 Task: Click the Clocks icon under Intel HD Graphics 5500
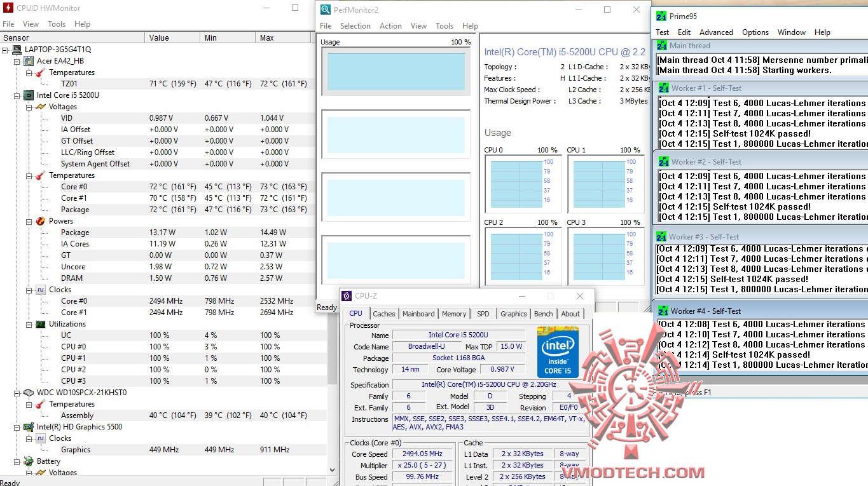[39, 438]
